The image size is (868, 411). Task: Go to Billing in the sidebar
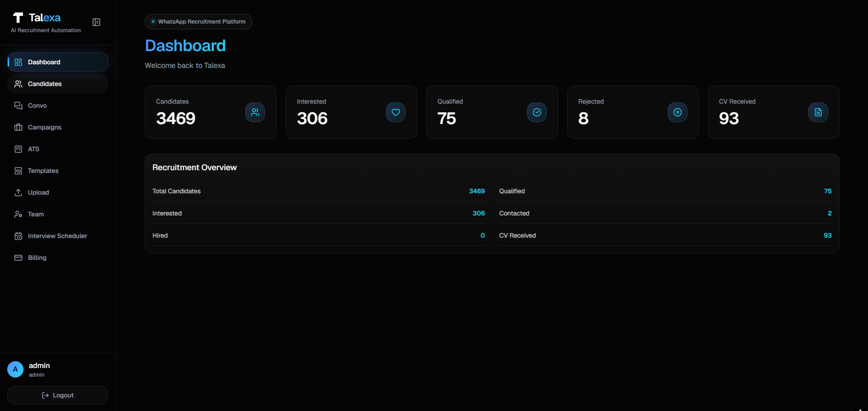click(x=57, y=258)
